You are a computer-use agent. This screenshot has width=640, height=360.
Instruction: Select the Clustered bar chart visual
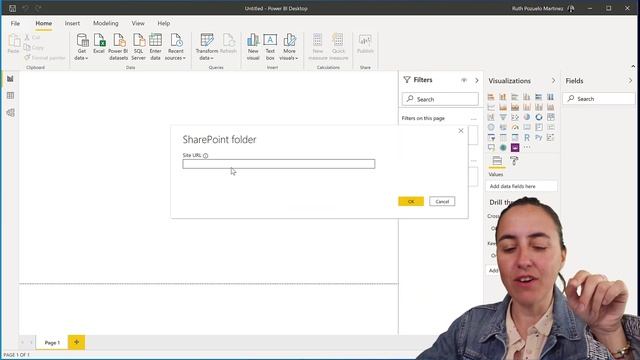[x=515, y=97]
